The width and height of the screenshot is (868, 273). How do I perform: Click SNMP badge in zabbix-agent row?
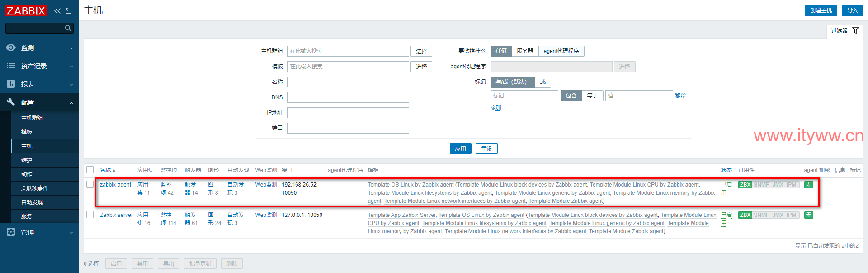[x=761, y=185]
